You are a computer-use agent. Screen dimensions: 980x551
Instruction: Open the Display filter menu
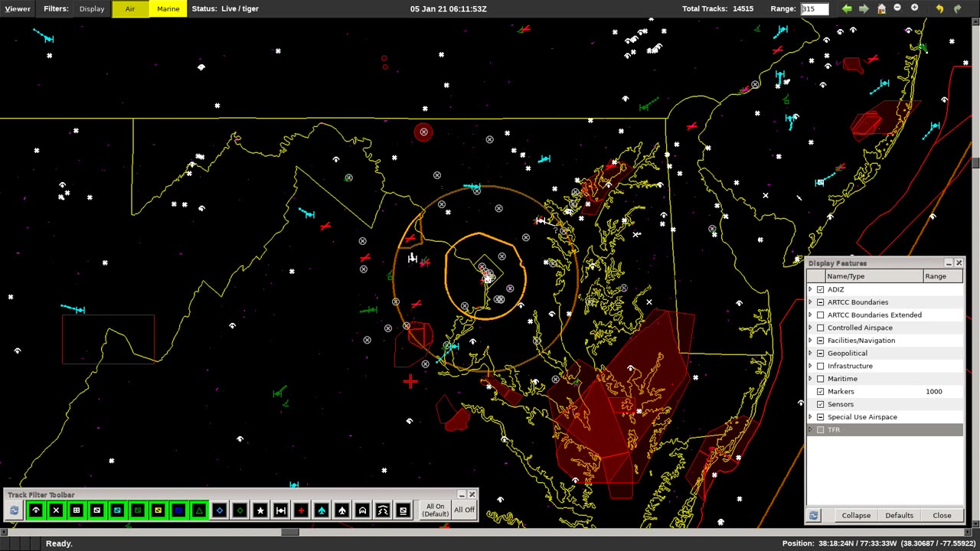pyautogui.click(x=92, y=8)
